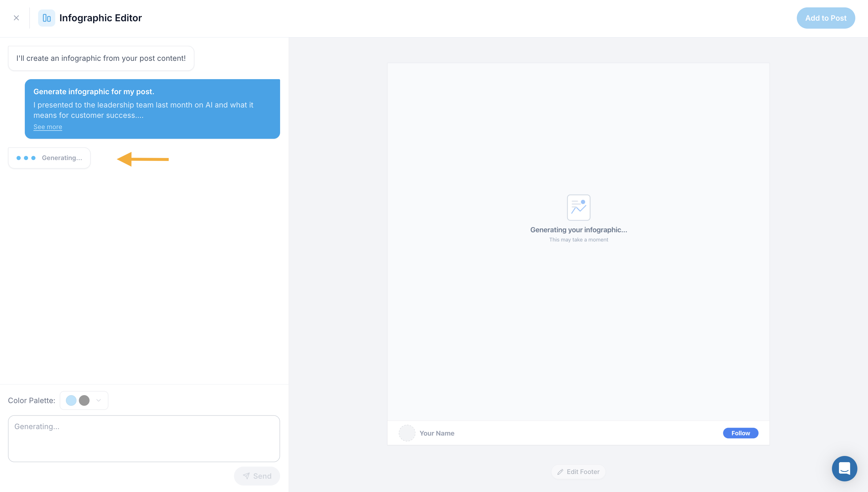This screenshot has height=492, width=868.
Task: Select the light blue palette swatch
Action: point(71,400)
